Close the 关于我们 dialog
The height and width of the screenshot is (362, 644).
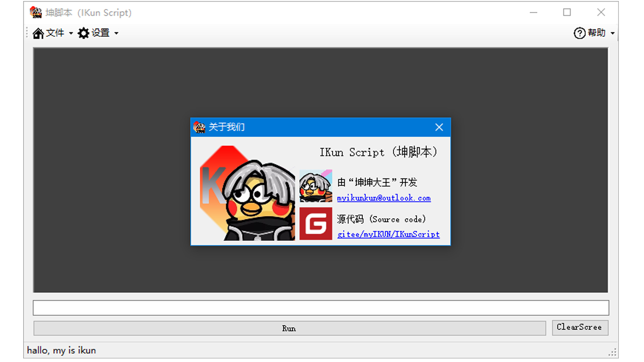click(x=439, y=127)
